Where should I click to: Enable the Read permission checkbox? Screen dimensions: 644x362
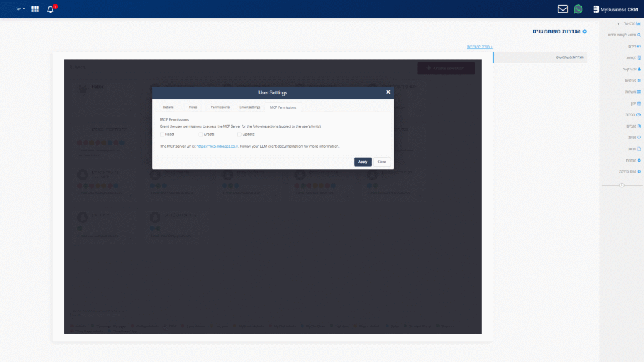coord(163,134)
